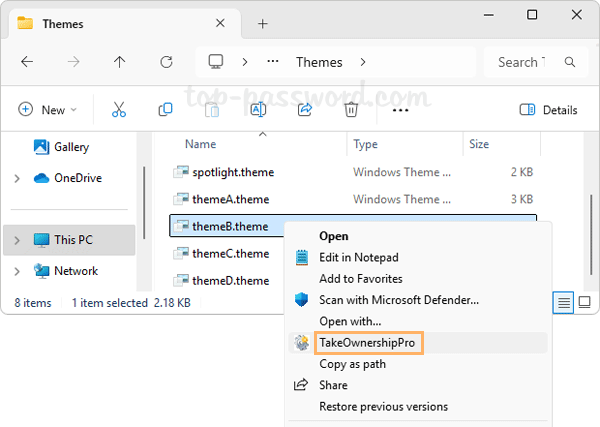Click the Copy icon in toolbar
600x427 pixels.
pyautogui.click(x=165, y=110)
